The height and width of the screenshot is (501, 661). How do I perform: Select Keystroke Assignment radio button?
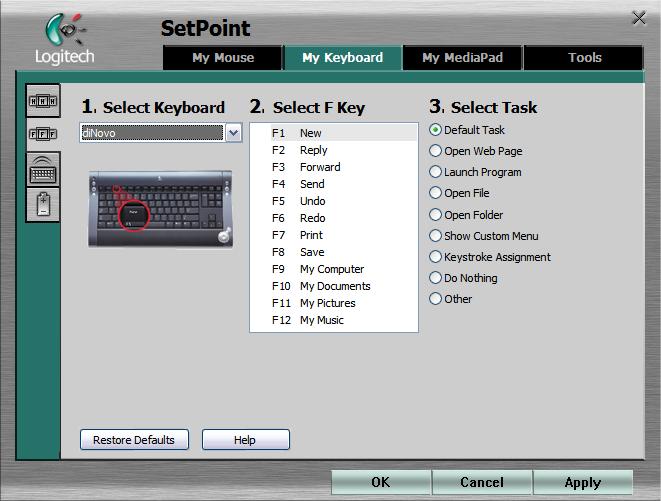(x=435, y=257)
